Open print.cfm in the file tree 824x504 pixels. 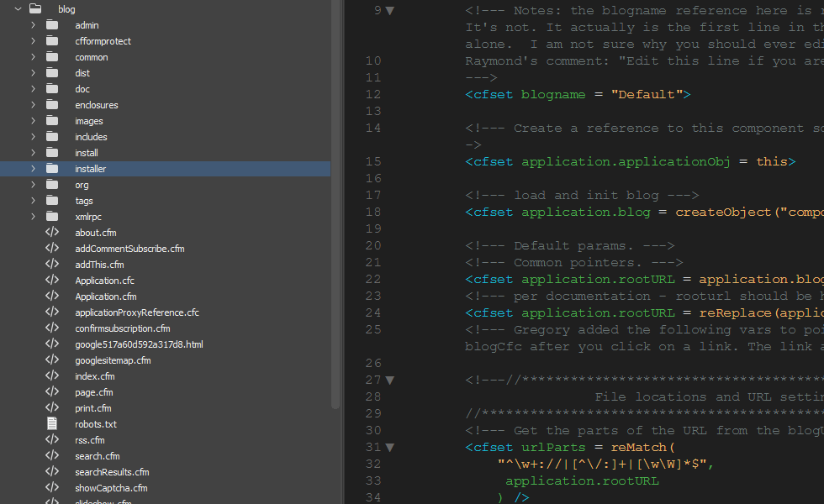click(x=93, y=408)
